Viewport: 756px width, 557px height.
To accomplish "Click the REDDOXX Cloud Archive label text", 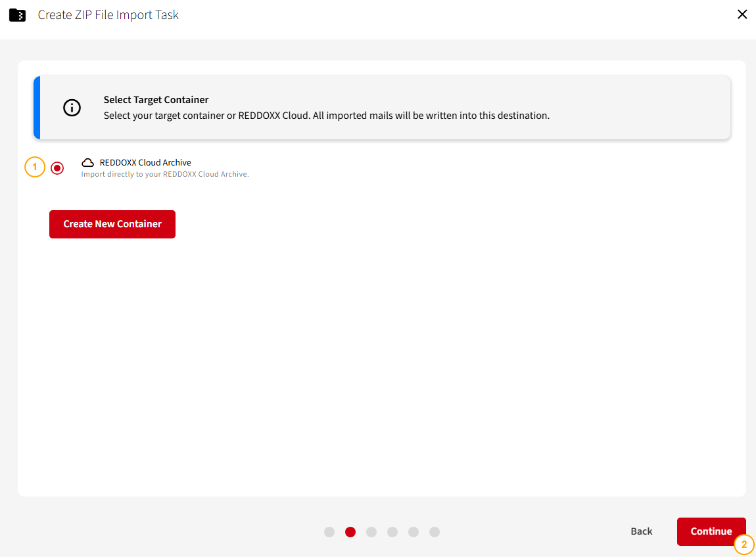I will click(145, 162).
